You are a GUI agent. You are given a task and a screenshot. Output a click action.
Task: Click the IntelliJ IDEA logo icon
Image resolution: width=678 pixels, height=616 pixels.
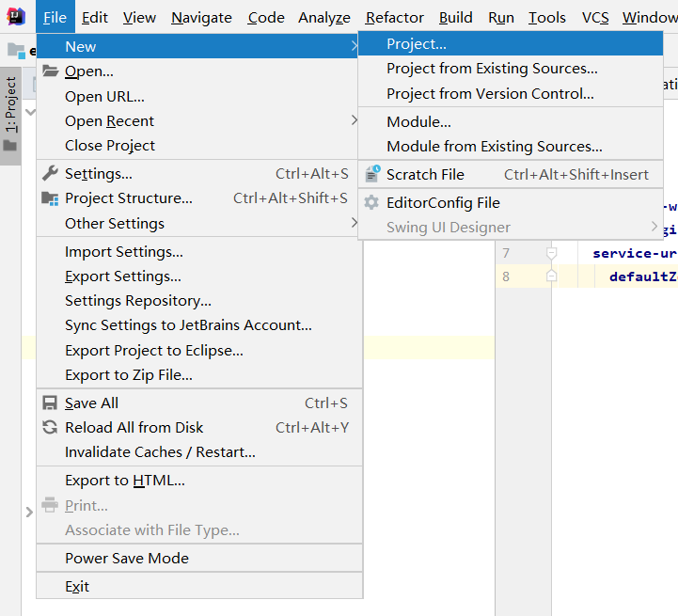(16, 17)
